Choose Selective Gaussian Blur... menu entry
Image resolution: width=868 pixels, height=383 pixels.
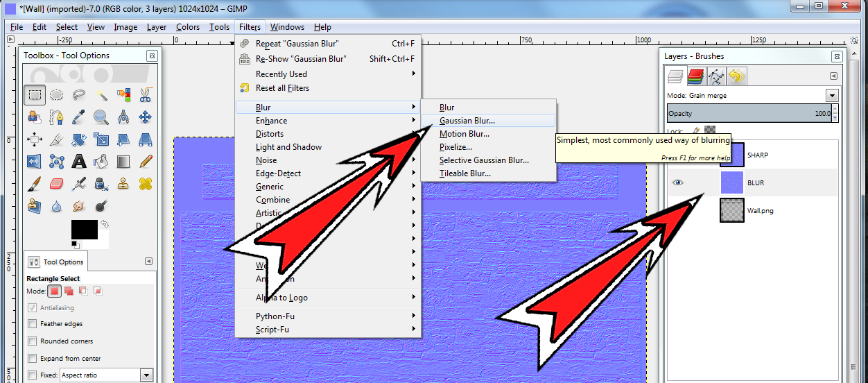click(x=488, y=160)
